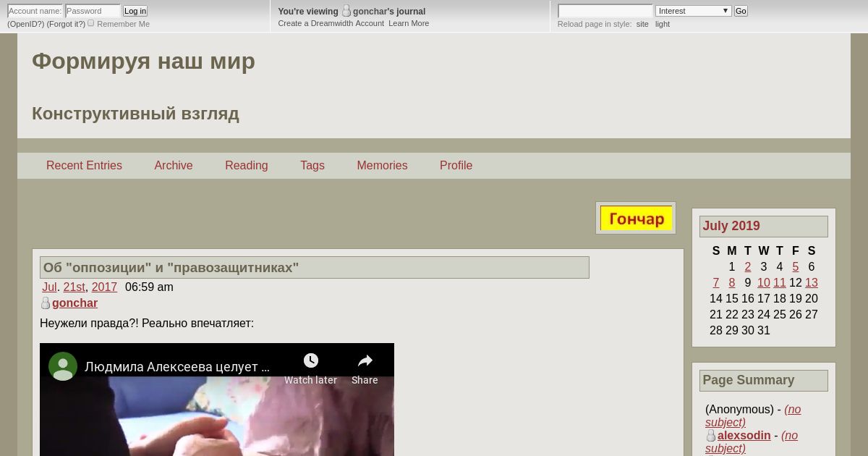Click the video title Людмила Алексеева целует
Screen dimensions: 868x456
click(x=177, y=367)
